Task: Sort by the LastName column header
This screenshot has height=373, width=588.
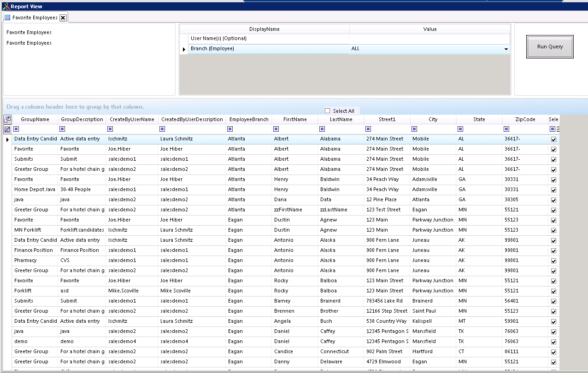Action: [341, 119]
